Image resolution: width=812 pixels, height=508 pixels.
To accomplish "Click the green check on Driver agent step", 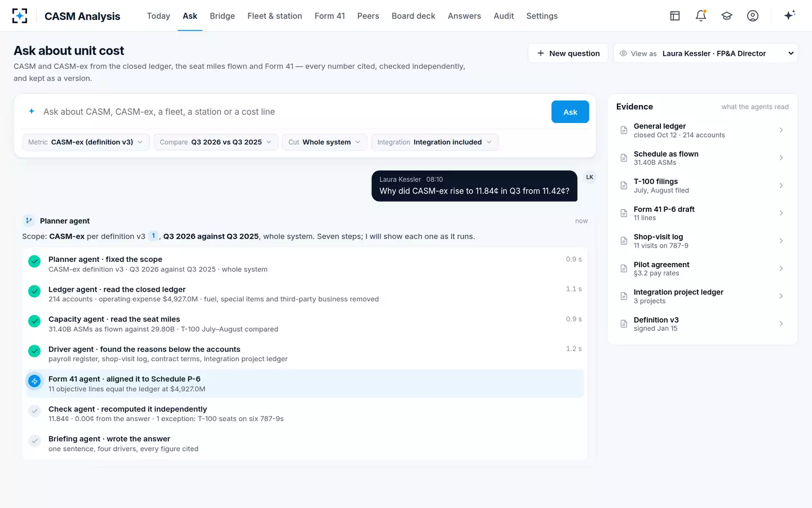I will (34, 351).
